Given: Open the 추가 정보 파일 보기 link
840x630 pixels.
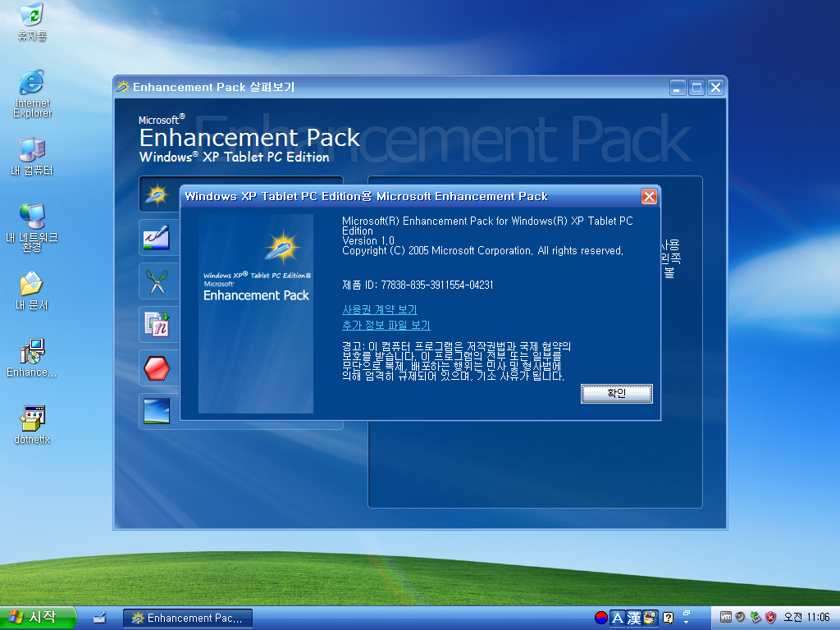Looking at the screenshot, I should [x=386, y=325].
